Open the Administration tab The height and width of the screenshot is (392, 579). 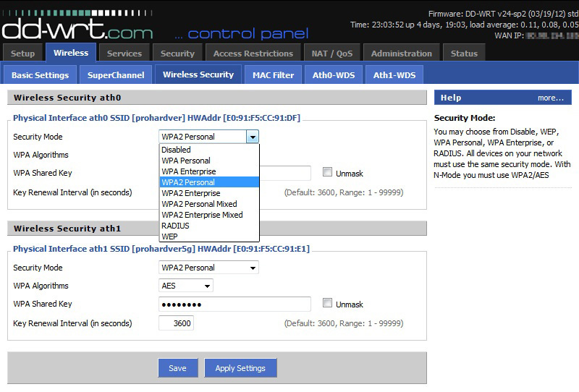click(402, 53)
